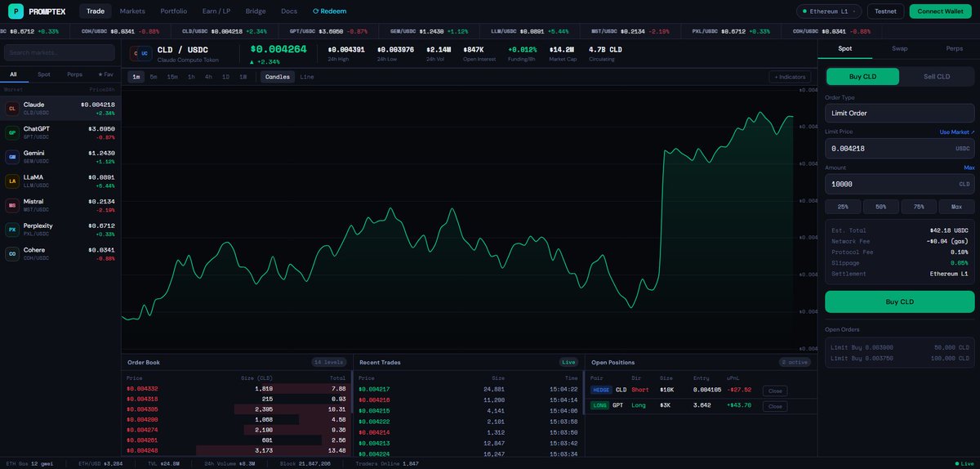This screenshot has height=469, width=980.
Task: Select the Perps markets filter tab
Action: [x=74, y=74]
